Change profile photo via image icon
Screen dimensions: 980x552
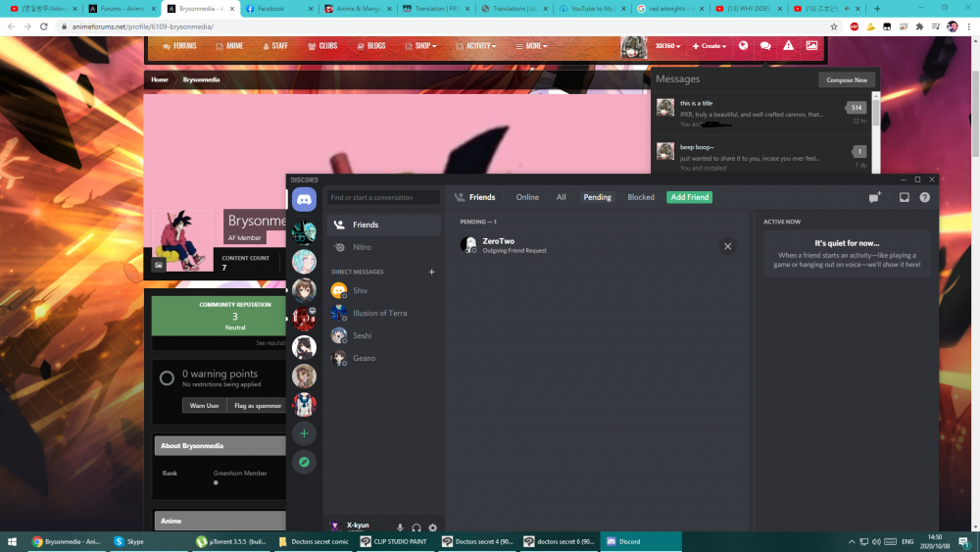click(x=159, y=265)
